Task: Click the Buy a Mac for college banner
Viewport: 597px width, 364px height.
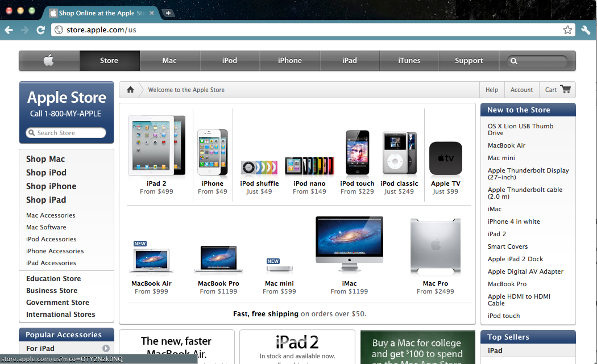Action: (x=418, y=348)
